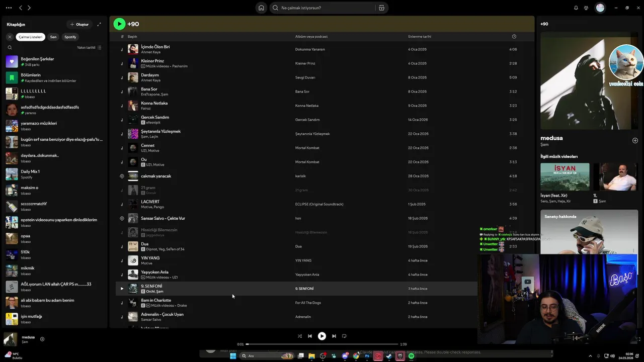Image resolution: width=644 pixels, height=362 pixels.
Task: Open ECLIPSE (Original Soundtrack) album link
Action: 319,204
